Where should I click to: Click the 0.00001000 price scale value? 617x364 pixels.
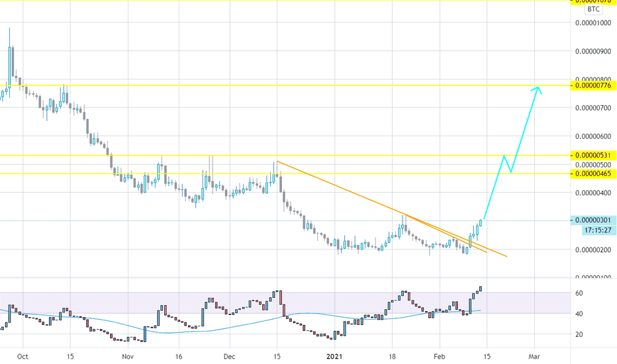coord(593,23)
